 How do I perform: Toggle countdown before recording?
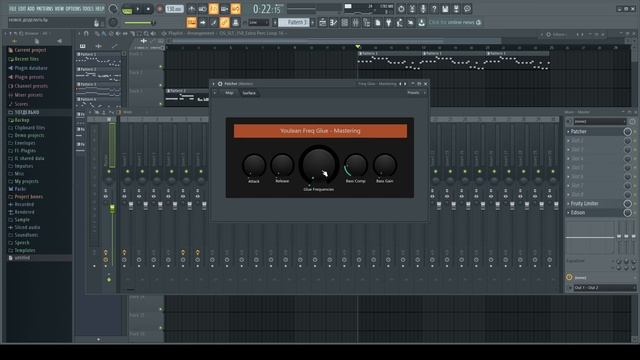[213, 9]
